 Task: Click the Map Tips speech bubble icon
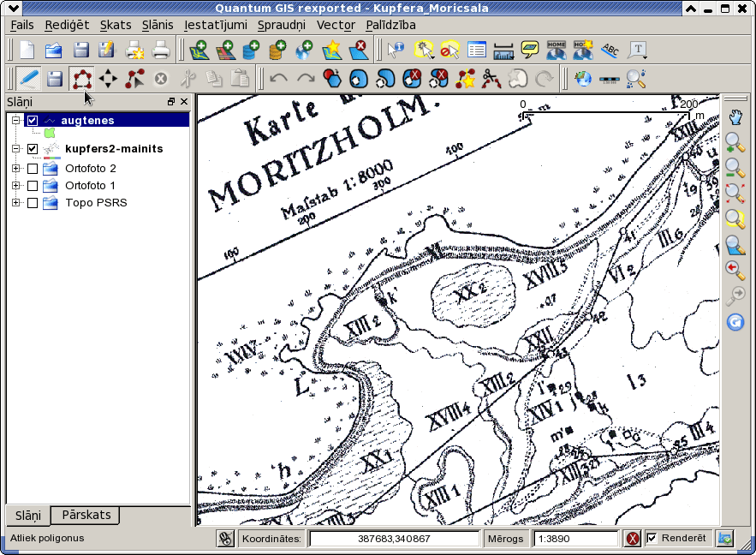pos(529,50)
